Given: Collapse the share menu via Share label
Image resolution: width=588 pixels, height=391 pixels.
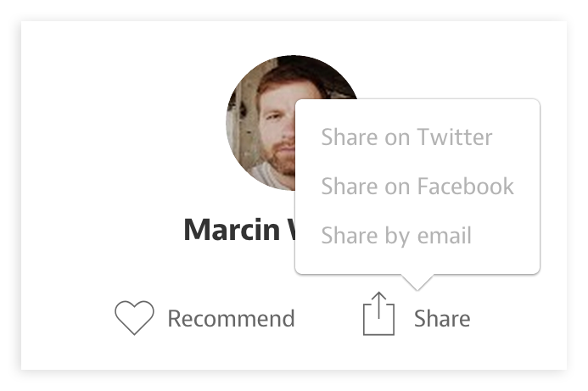Looking at the screenshot, I should coord(441,319).
